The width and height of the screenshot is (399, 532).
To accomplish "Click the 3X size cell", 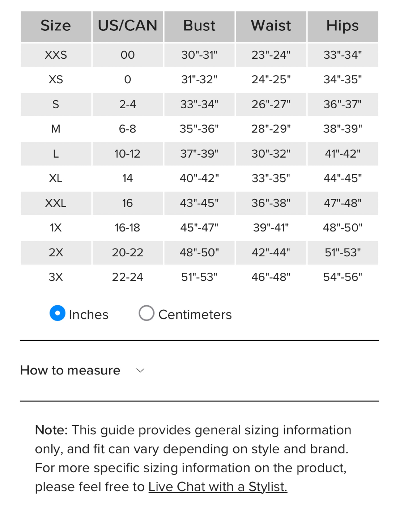I will [56, 277].
